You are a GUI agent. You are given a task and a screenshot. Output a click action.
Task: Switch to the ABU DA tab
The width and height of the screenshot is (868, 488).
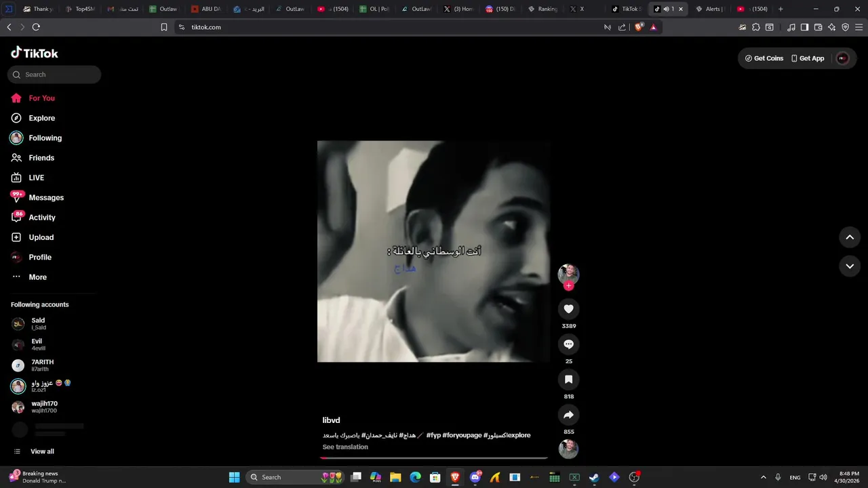206,9
